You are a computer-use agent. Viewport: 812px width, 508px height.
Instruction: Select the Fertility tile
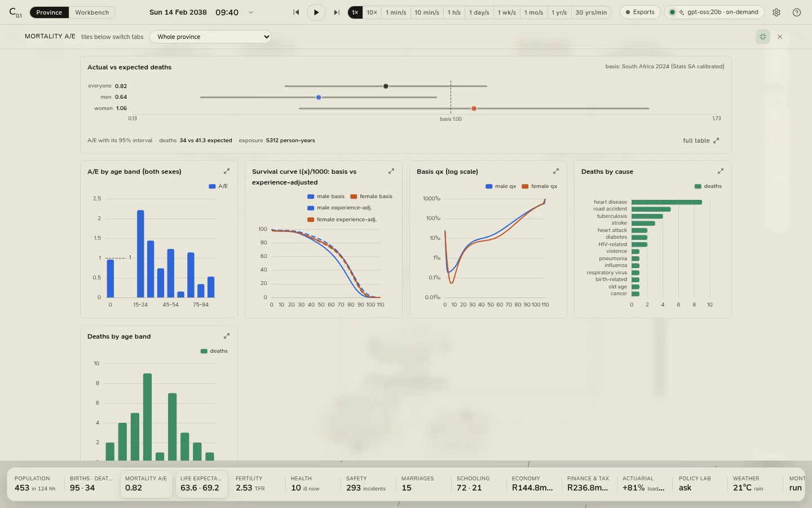(x=257, y=484)
